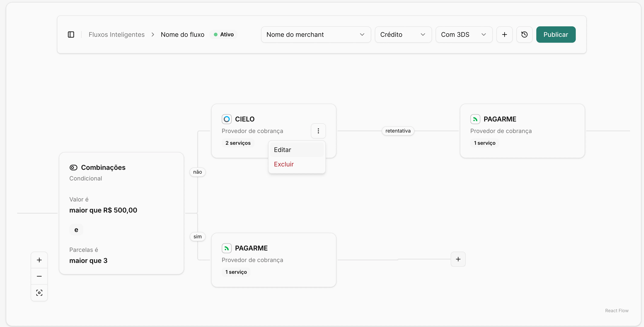Choose Editar from the CIELO menu
This screenshot has height=327, width=644.
point(297,150)
